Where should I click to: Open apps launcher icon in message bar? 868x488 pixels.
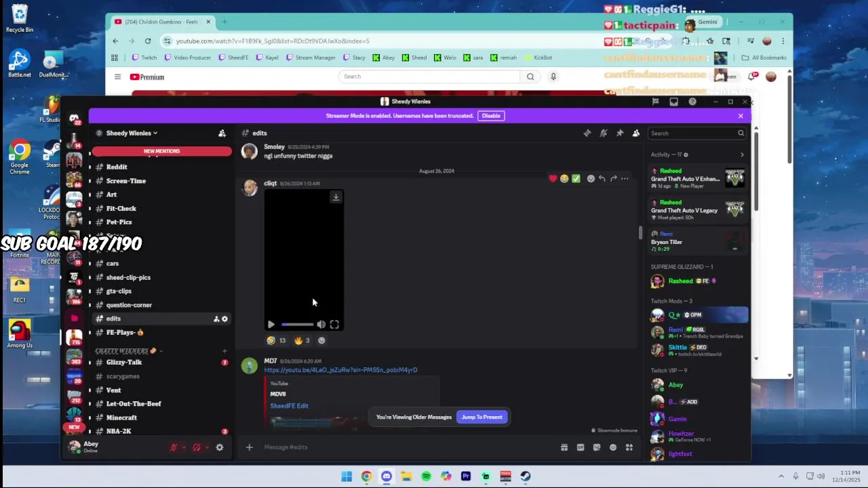(x=629, y=447)
